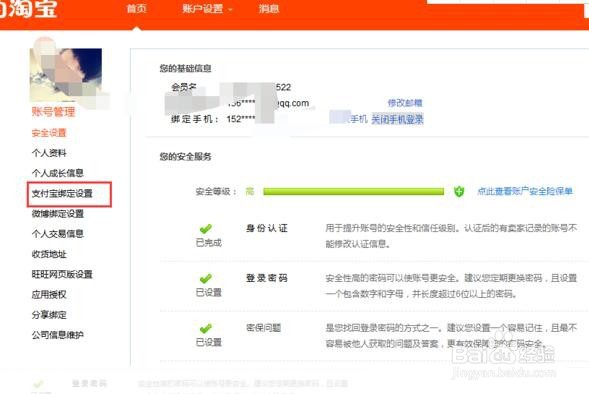Select 安全设置 in the sidebar
This screenshot has width=589, height=394.
tap(49, 133)
